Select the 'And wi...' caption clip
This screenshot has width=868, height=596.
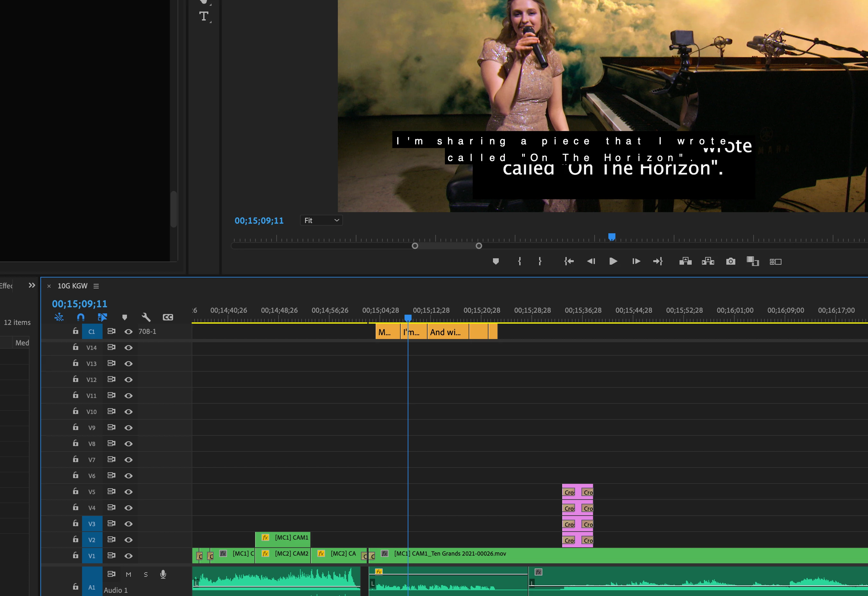coord(447,332)
